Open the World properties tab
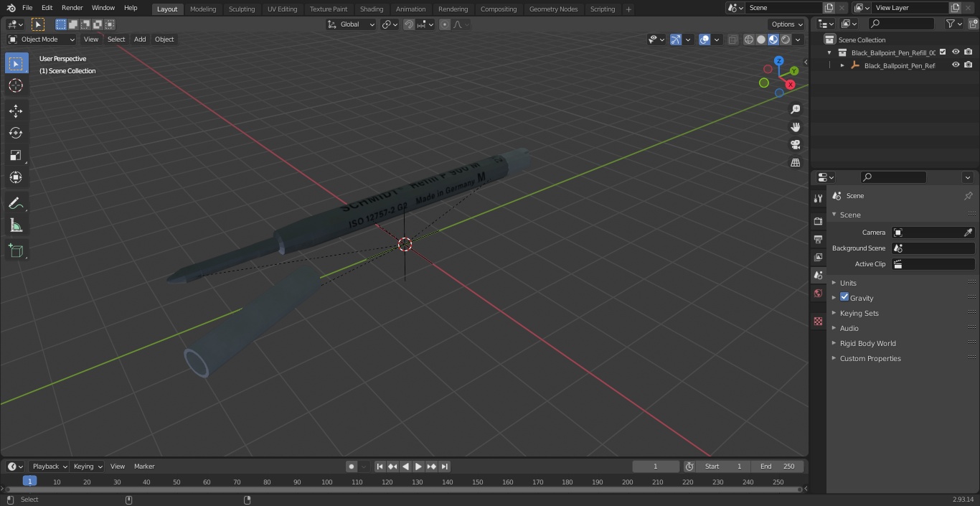 [x=818, y=293]
